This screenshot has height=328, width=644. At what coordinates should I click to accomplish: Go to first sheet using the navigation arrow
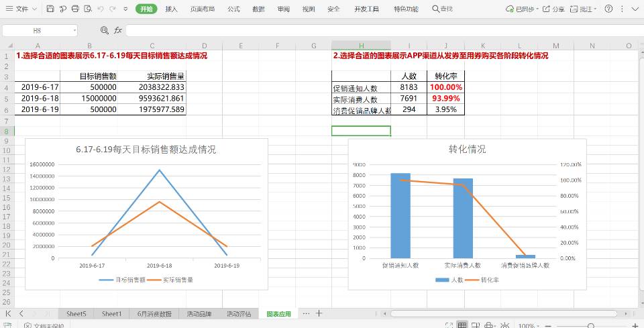tap(8, 314)
